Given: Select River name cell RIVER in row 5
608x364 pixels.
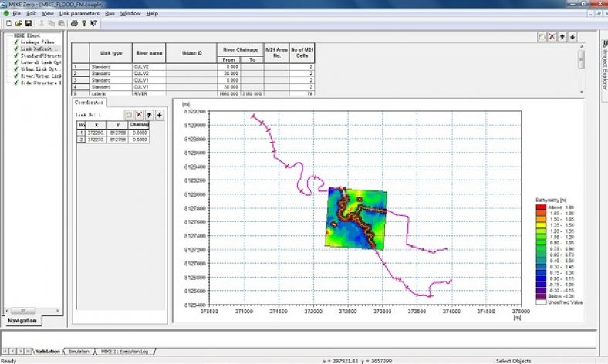Looking at the screenshot, I should [x=150, y=94].
